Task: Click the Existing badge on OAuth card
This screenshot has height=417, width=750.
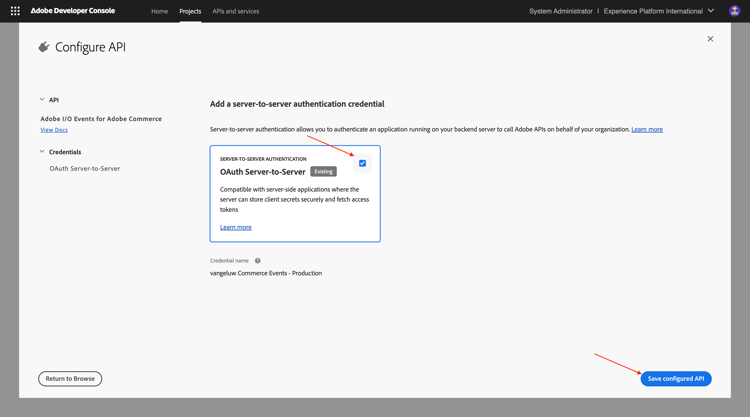Action: [x=323, y=171]
